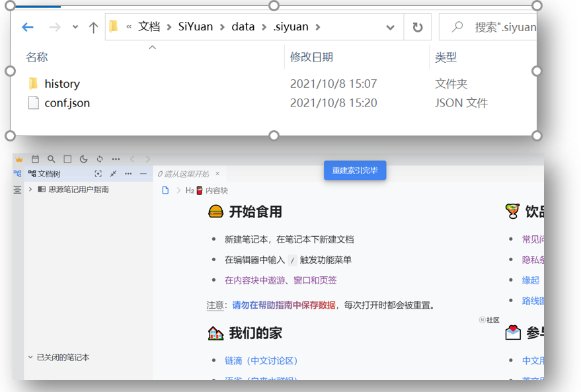Click the date 2021/10/8 15:07

pyautogui.click(x=333, y=84)
